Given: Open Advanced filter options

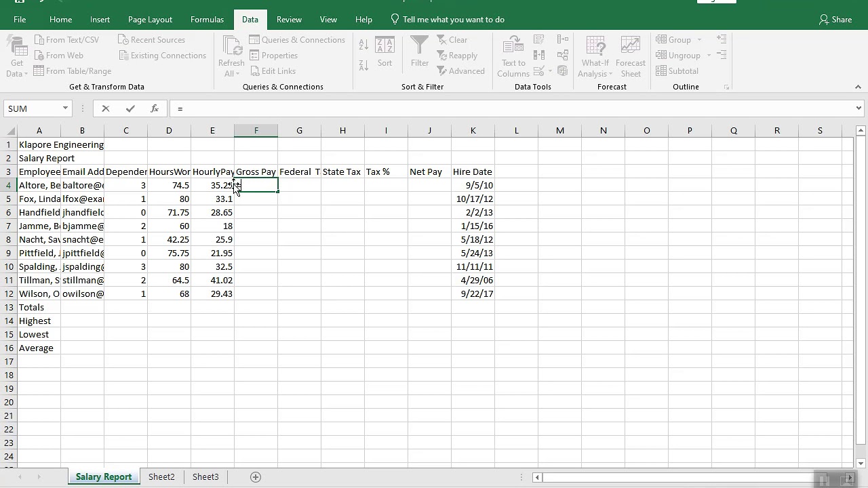Looking at the screenshot, I should tap(460, 71).
